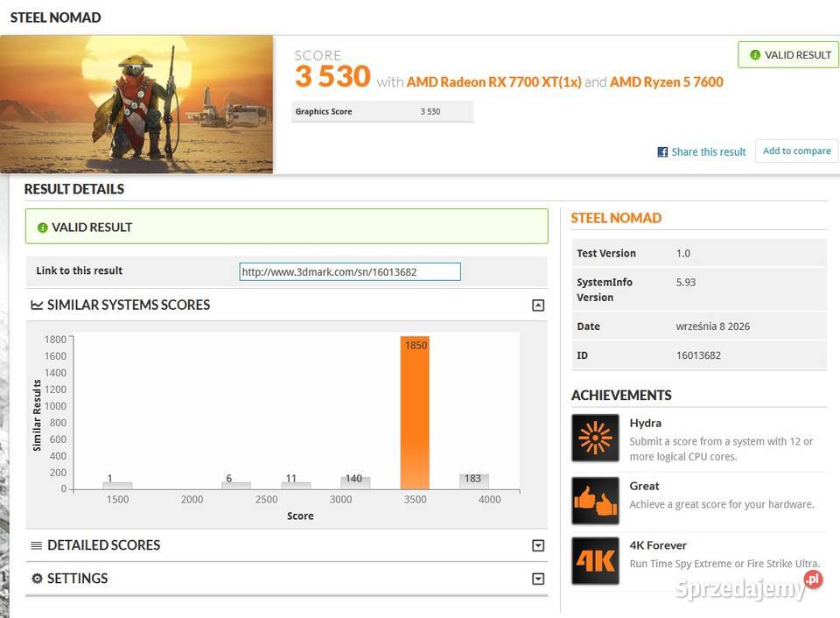Open the AMD Ryzen 5 7600 link
840x618 pixels.
[667, 82]
